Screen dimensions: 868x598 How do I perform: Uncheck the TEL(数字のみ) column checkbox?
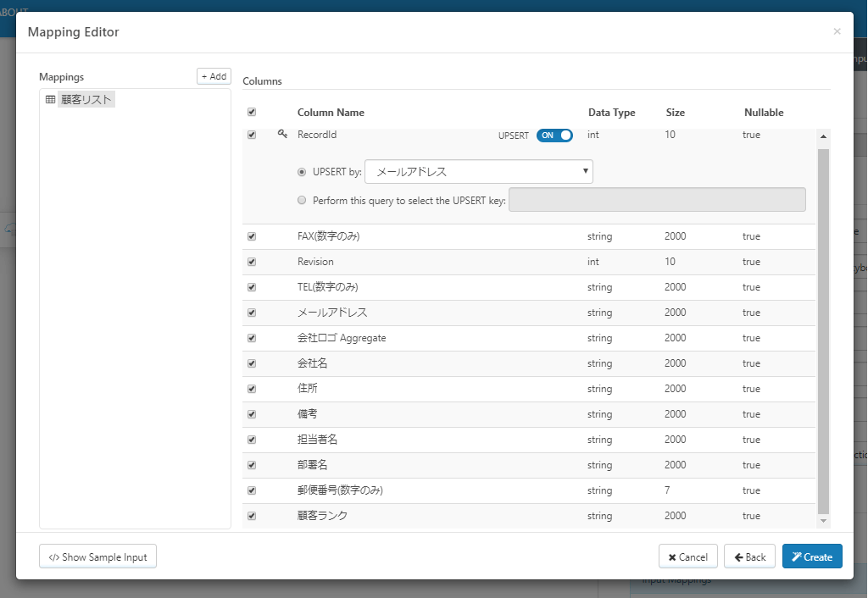tap(252, 288)
